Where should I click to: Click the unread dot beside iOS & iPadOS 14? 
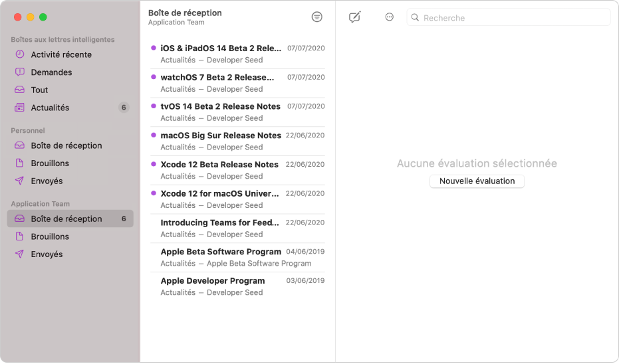[x=154, y=48]
